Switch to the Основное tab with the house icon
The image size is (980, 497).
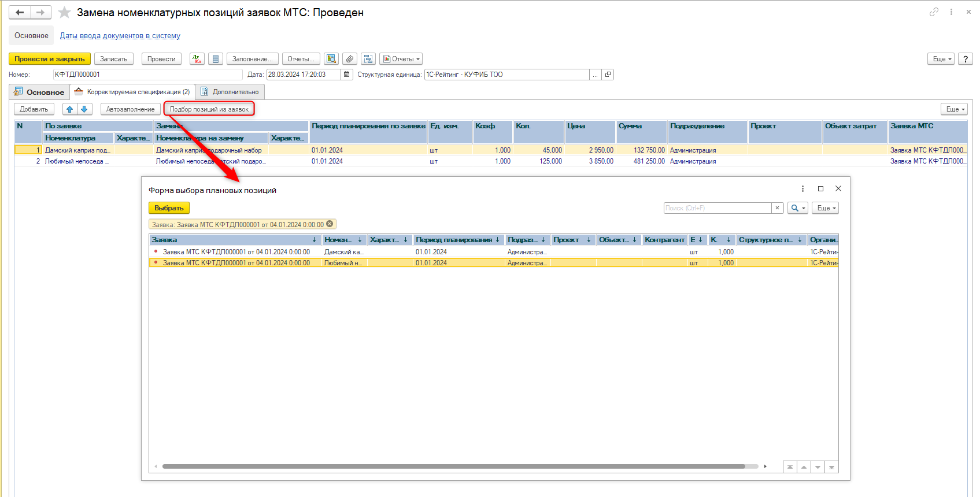pyautogui.click(x=39, y=92)
